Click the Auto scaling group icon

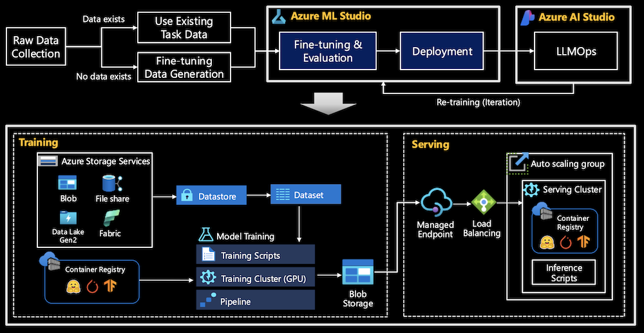pos(517,163)
